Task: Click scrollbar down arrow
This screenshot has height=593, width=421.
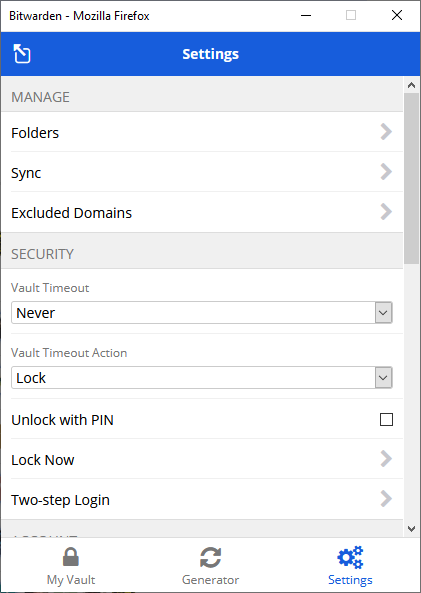Action: tap(412, 528)
